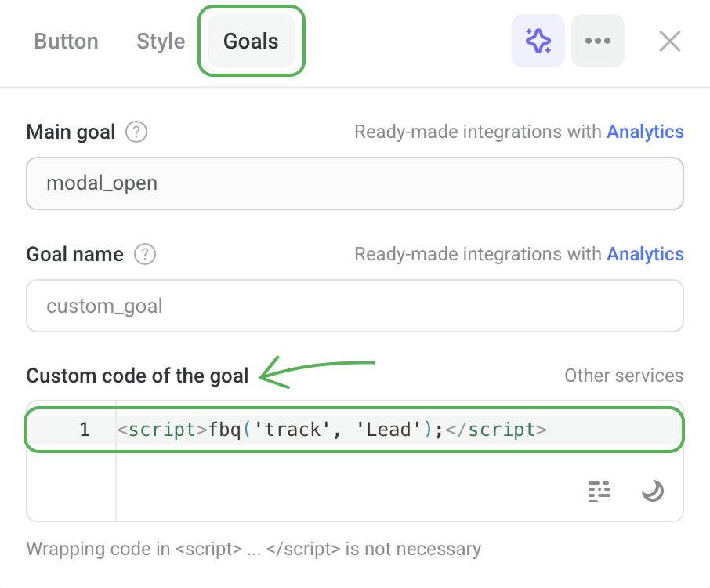Select the Goals tab
The height and width of the screenshot is (588, 710).
251,41
